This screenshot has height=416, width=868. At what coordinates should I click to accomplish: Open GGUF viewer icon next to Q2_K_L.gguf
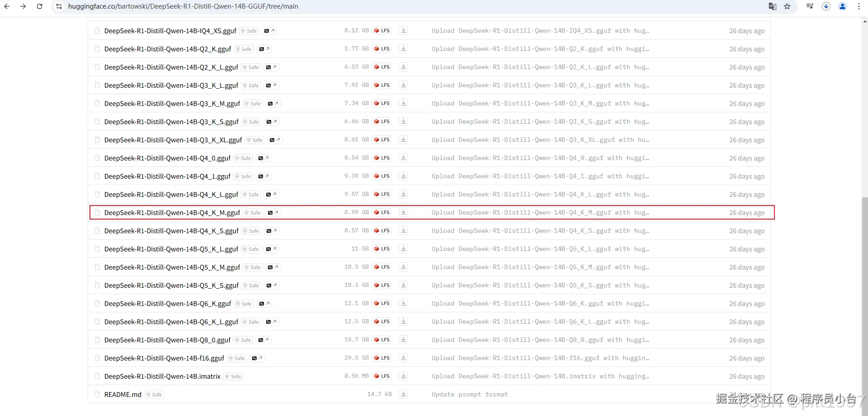[271, 67]
